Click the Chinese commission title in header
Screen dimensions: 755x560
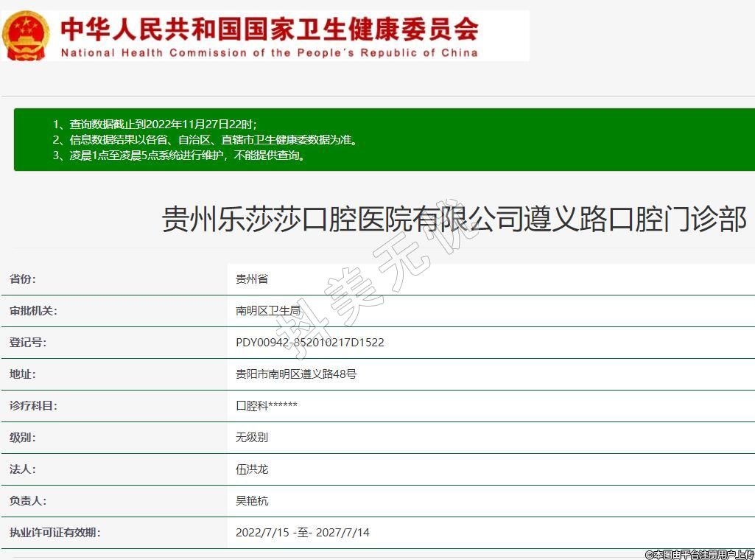click(x=270, y=29)
